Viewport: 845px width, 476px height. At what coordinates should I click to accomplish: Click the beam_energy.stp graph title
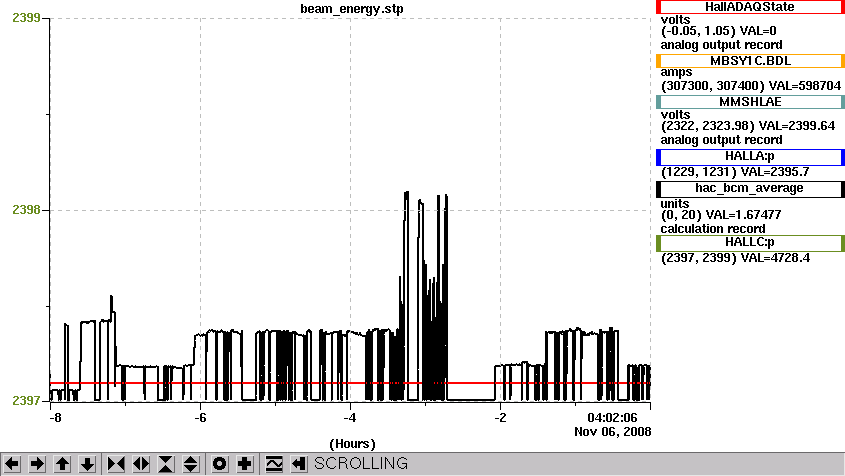(352, 9)
